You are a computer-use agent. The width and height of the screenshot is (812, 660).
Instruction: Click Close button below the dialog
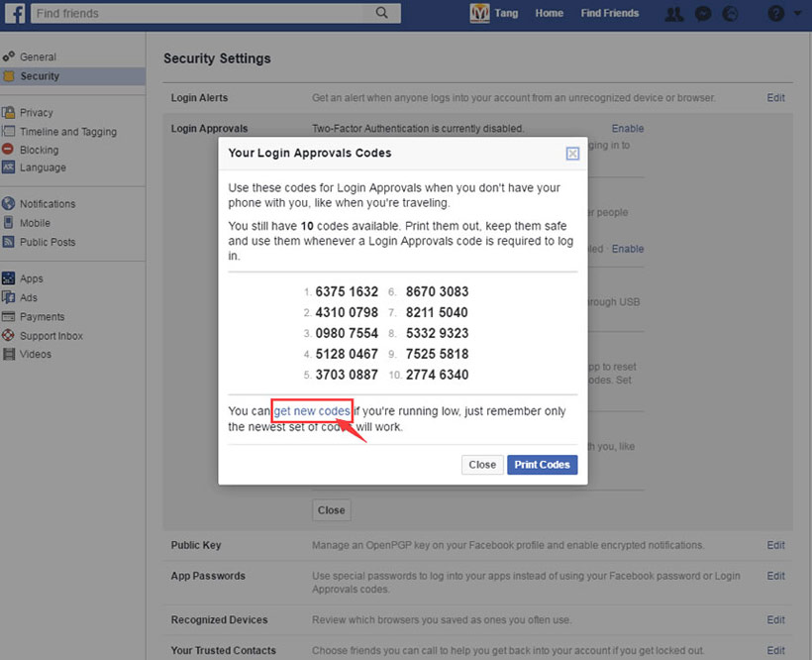tap(332, 510)
